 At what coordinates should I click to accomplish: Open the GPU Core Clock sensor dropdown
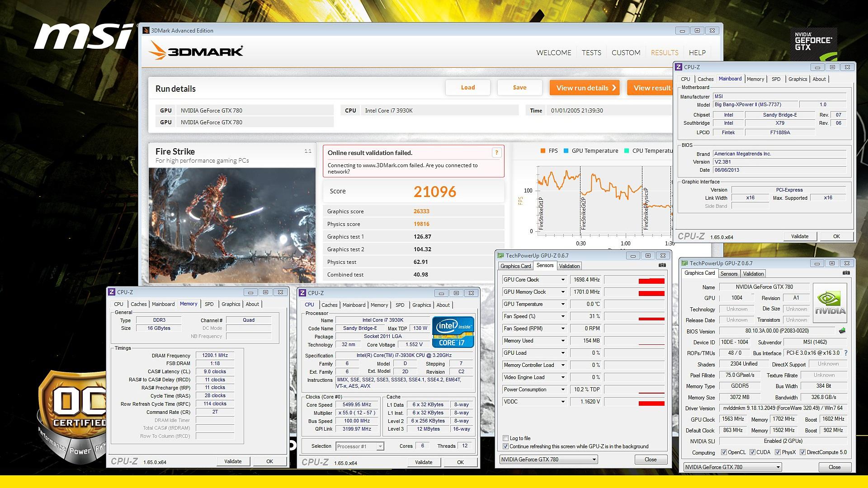(x=563, y=280)
